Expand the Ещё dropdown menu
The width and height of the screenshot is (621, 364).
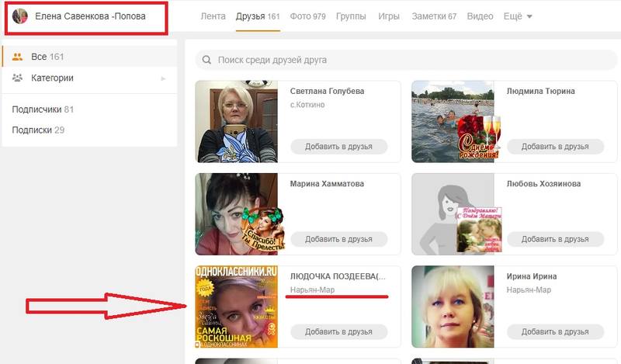pyautogui.click(x=518, y=16)
